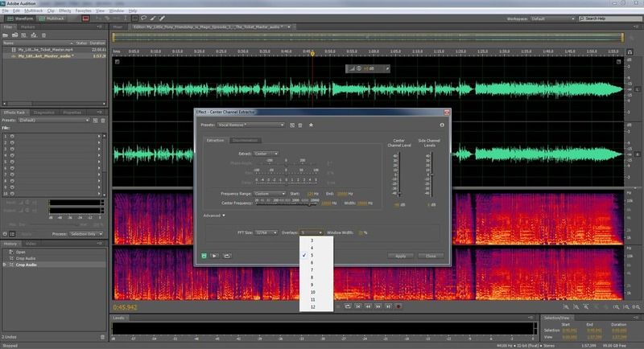
Task: Switch to Waveform view button
Action: pyautogui.click(x=19, y=18)
